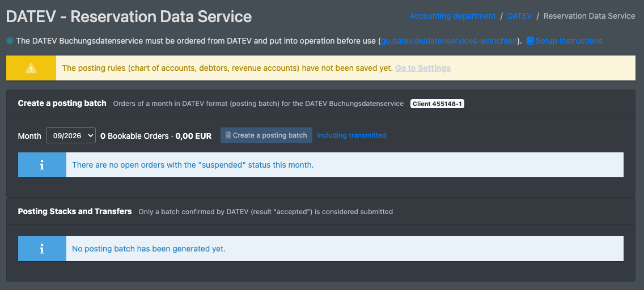
Task: Follow the go.datev.de/datenservices-einrichten link
Action: (x=449, y=41)
